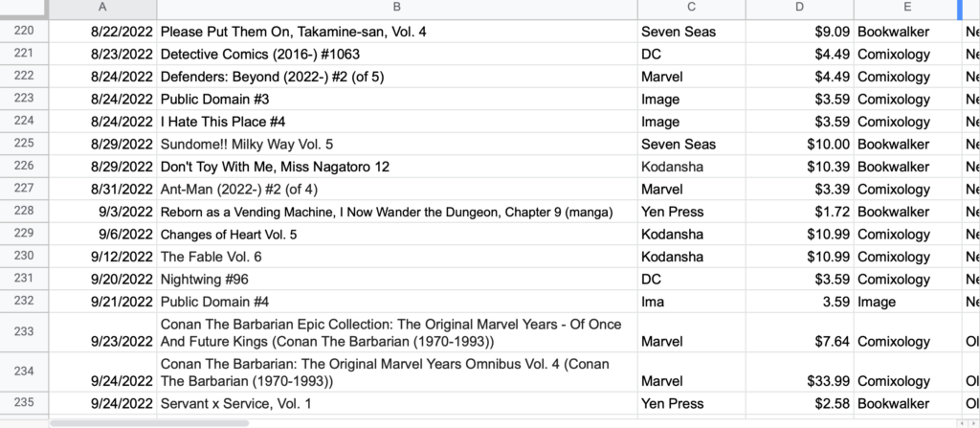Select column B header
This screenshot has height=428, width=980.
coord(397,9)
